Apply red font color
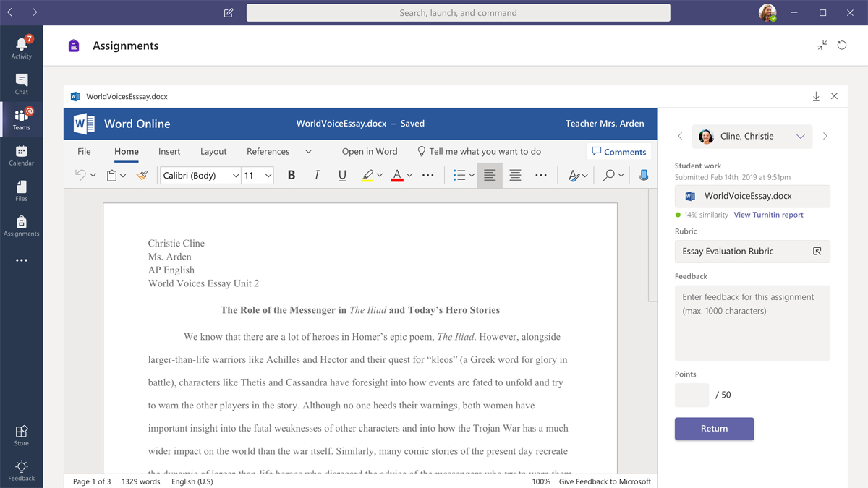The width and height of the screenshot is (868, 488). (396, 175)
